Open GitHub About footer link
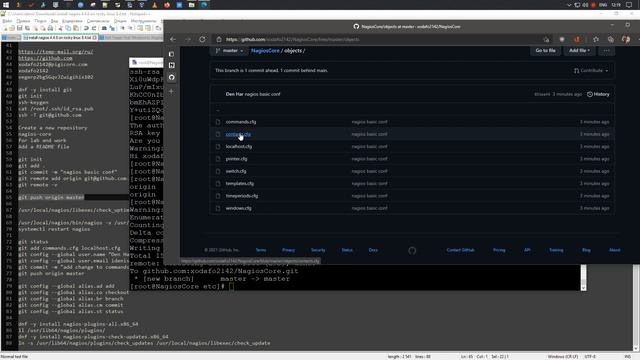 [x=614, y=250]
